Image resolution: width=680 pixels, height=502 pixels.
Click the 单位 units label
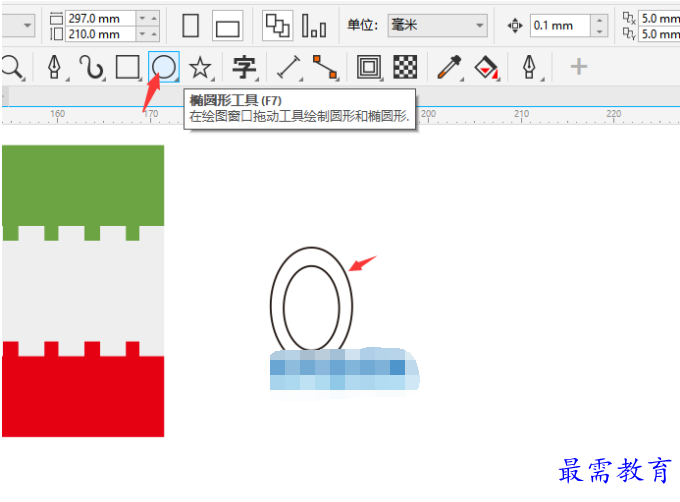pos(362,25)
